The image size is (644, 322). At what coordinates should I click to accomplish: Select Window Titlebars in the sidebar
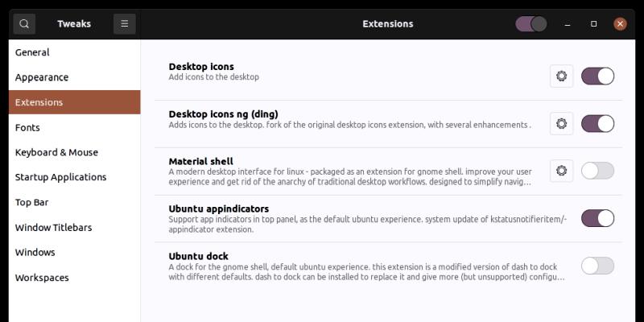tap(53, 227)
